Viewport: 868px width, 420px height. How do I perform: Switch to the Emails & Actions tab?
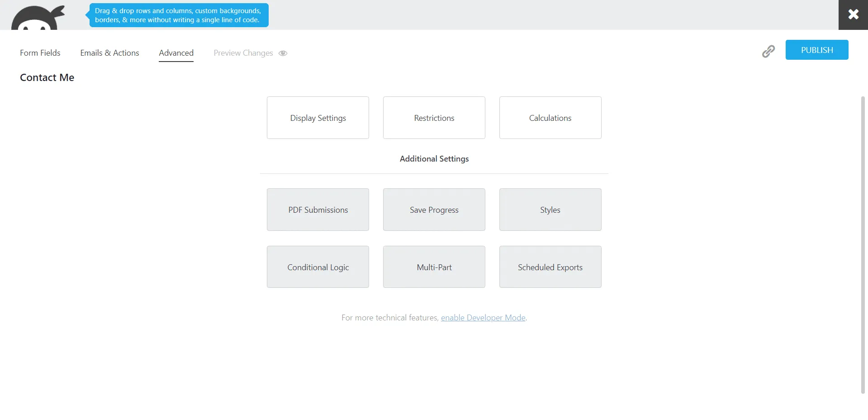[x=109, y=52]
